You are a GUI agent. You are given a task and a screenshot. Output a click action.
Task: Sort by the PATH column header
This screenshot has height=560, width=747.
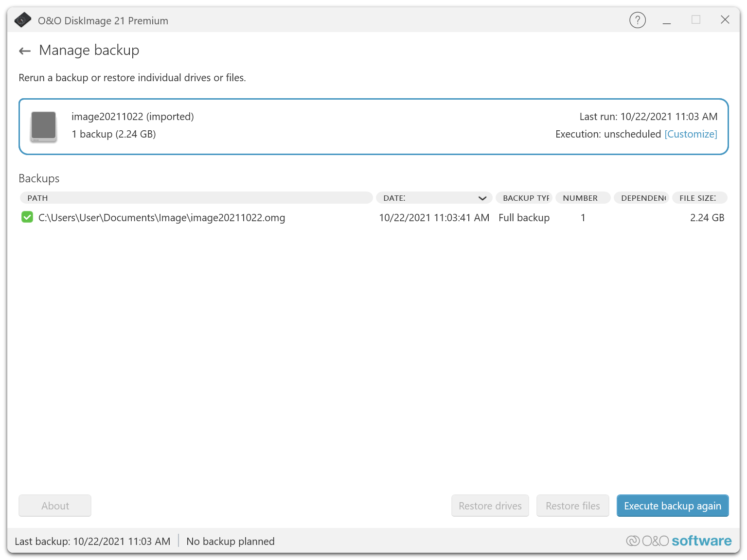[x=196, y=198]
